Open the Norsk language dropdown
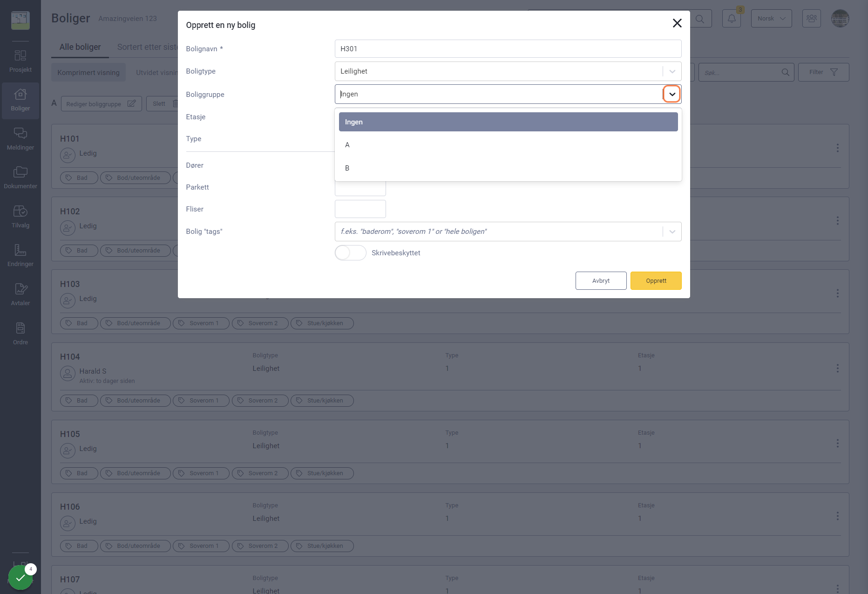This screenshot has height=594, width=868. point(772,19)
